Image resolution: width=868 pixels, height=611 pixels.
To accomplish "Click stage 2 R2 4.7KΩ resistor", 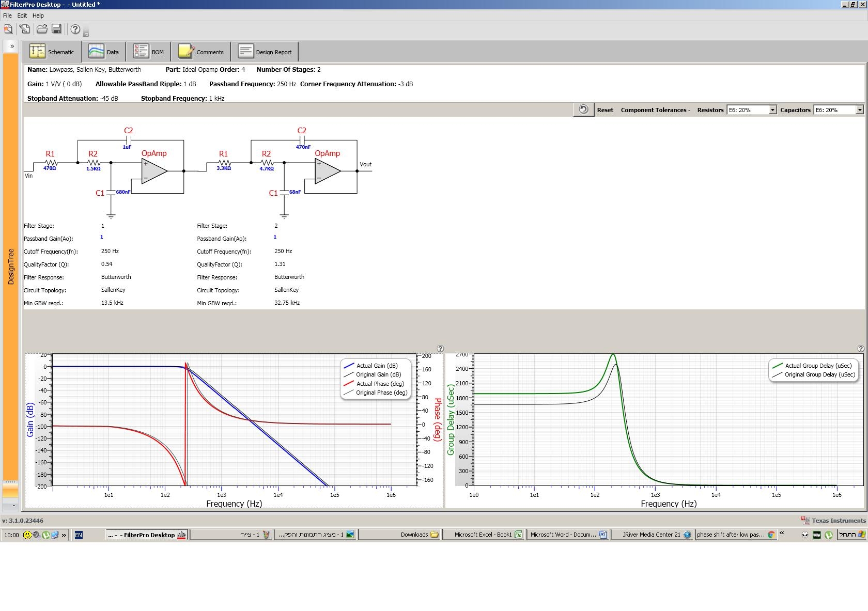I will pos(267,163).
